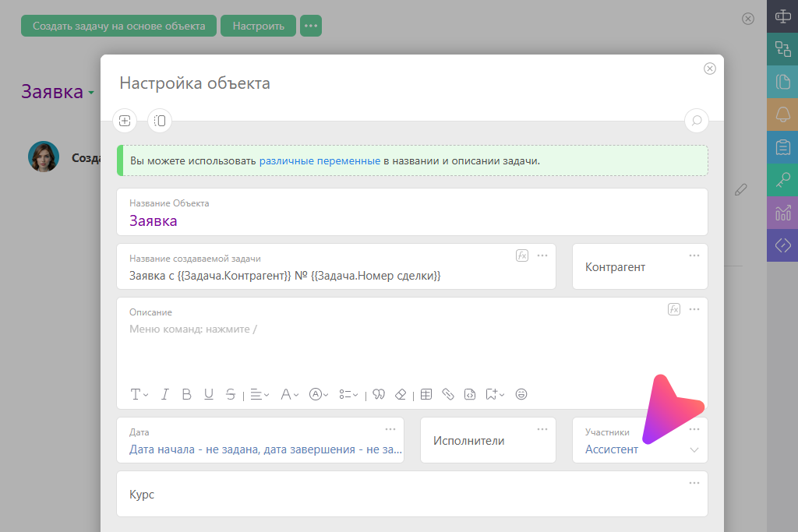The image size is (798, 532).
Task: Open options menu of Контрагент field
Action: pos(694,255)
